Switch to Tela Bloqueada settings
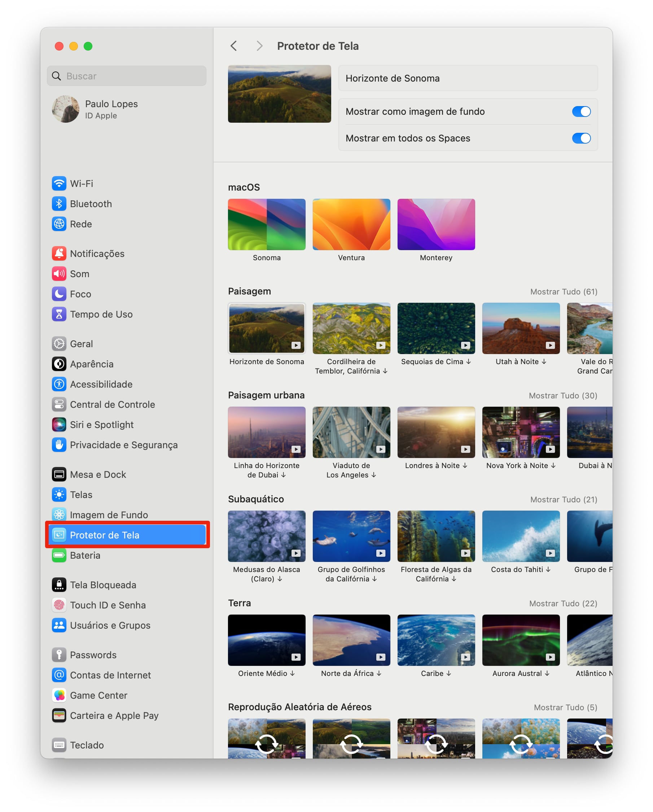This screenshot has height=812, width=653. 103,585
